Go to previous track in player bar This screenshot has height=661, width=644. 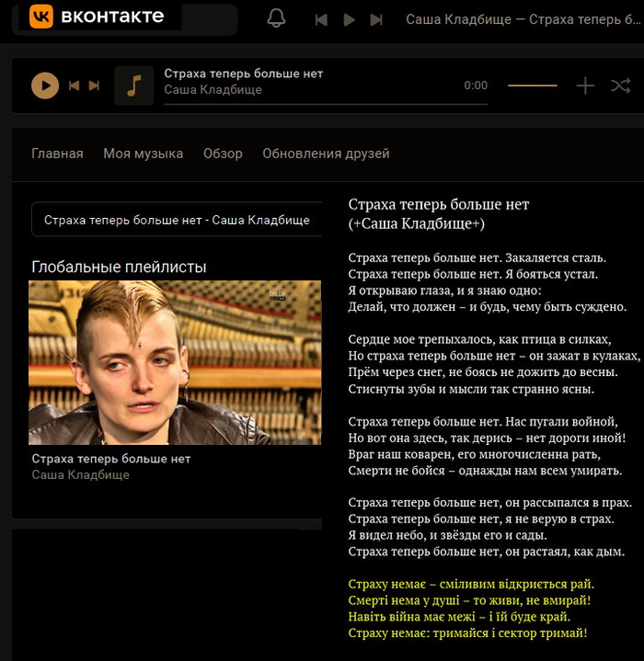[x=74, y=85]
